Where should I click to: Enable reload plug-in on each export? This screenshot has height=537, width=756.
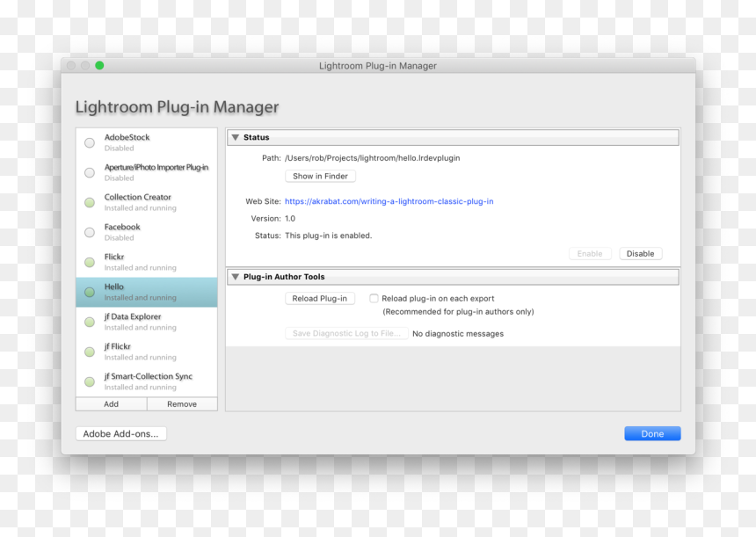[x=374, y=299]
